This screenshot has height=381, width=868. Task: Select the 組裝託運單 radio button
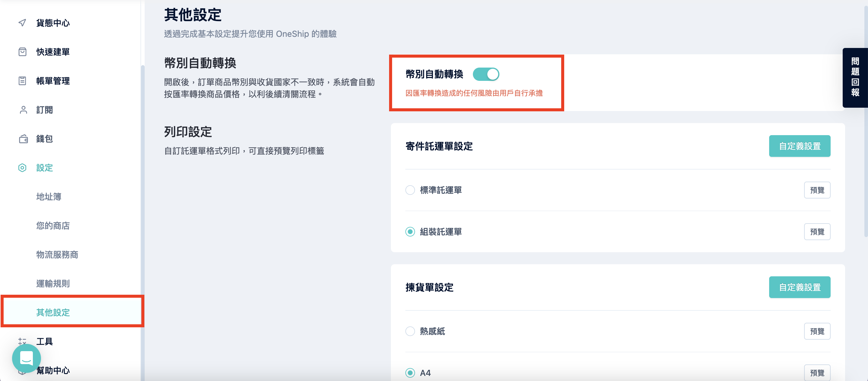[410, 232]
